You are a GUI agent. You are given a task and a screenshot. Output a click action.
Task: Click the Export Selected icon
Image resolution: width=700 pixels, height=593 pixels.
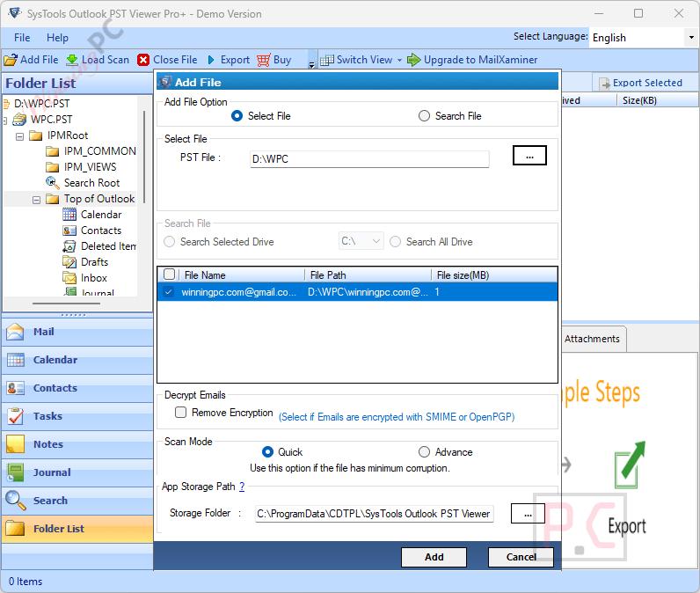coord(604,84)
